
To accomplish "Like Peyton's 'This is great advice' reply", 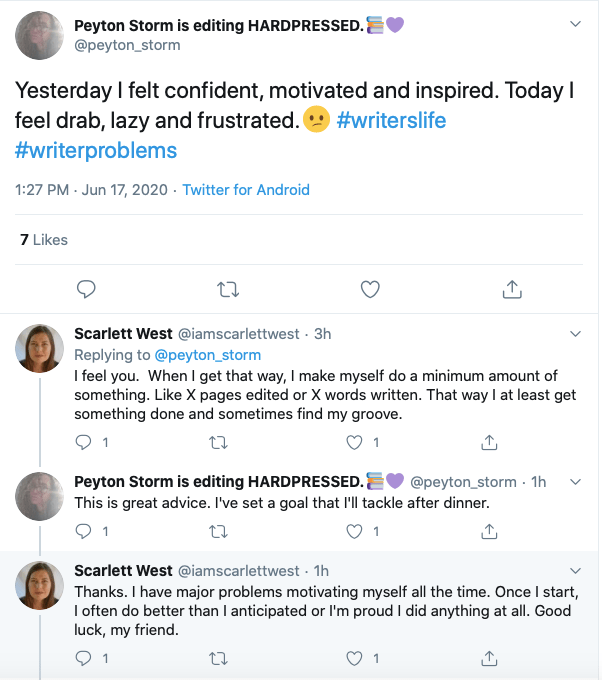I will click(x=352, y=530).
